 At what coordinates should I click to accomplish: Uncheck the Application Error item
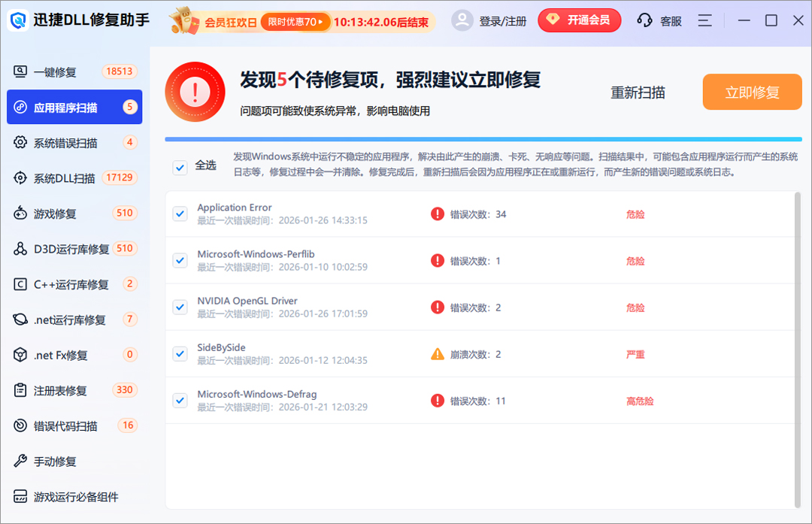click(180, 214)
